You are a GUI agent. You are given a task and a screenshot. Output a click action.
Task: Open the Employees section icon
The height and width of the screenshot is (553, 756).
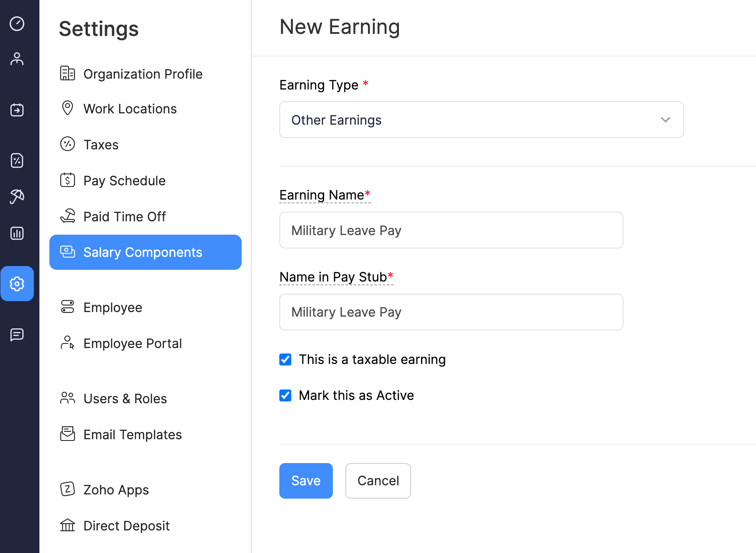point(17,59)
